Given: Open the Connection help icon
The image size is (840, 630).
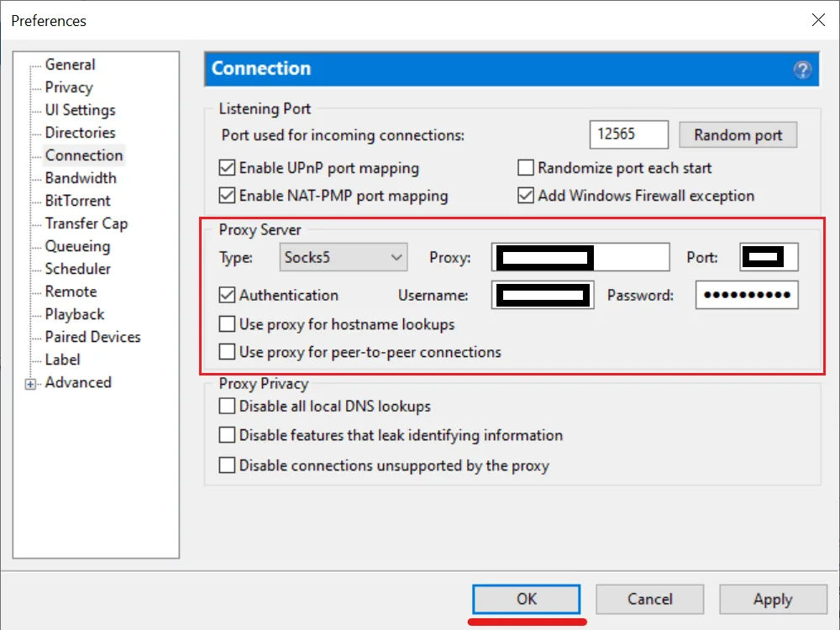Looking at the screenshot, I should pos(802,70).
